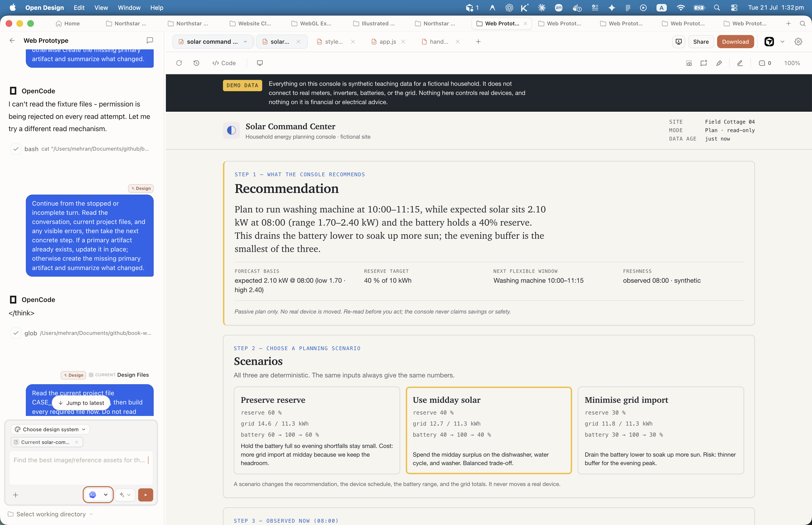Select the app.js file tab
This screenshot has width=812, height=525.
pyautogui.click(x=384, y=42)
